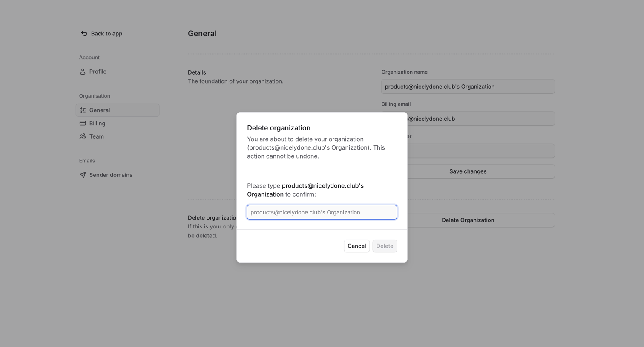Screen dimensions: 644x347
Task: Click the Emails section label
Action: coord(87,161)
